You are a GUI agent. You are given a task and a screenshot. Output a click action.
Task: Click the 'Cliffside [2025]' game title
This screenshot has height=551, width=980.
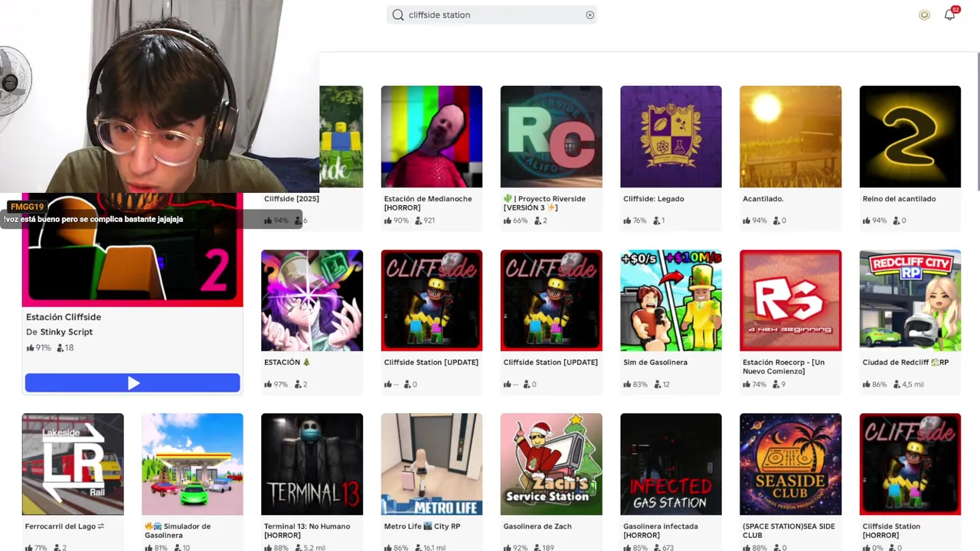[x=292, y=199]
